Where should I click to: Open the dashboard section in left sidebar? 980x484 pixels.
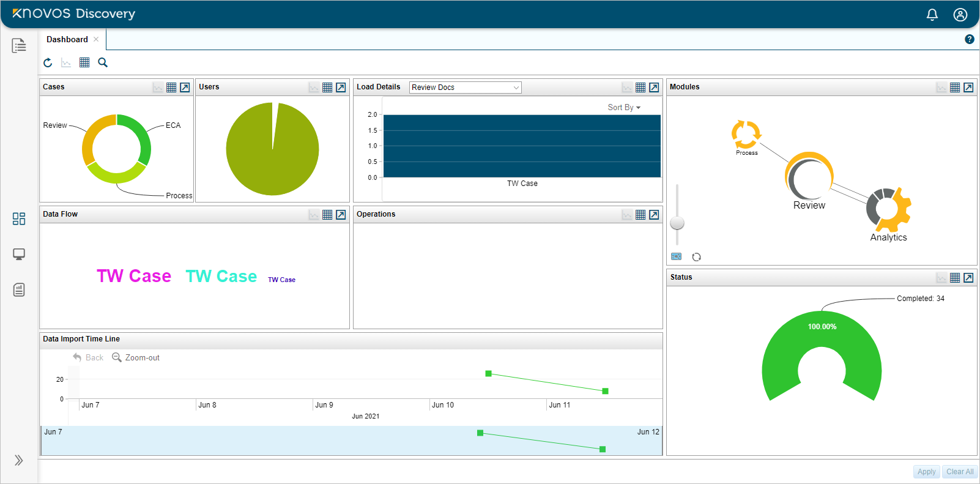19,219
